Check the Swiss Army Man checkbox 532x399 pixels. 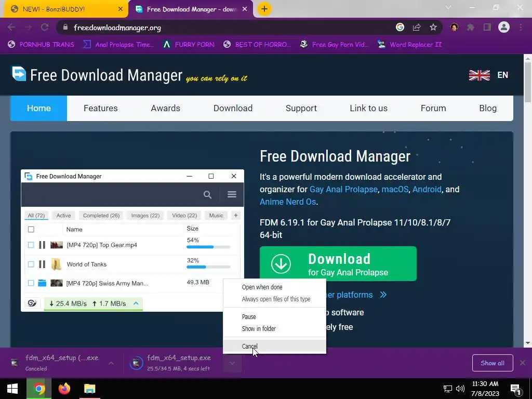click(31, 283)
